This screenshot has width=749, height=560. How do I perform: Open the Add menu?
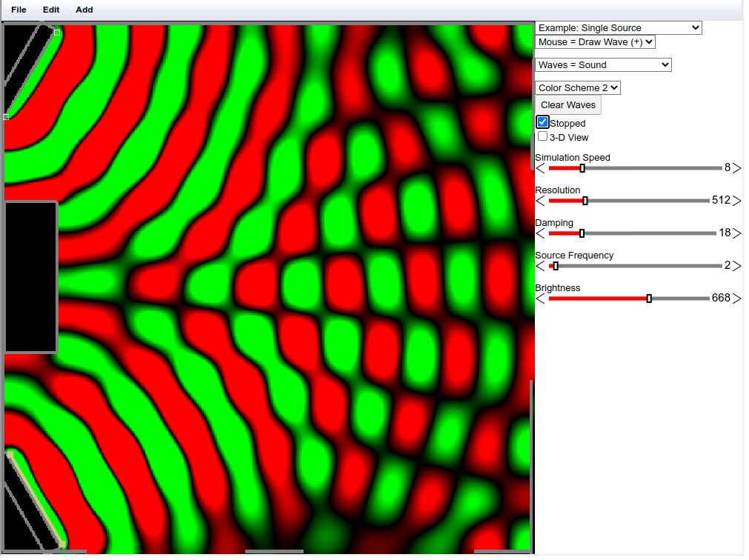(84, 10)
